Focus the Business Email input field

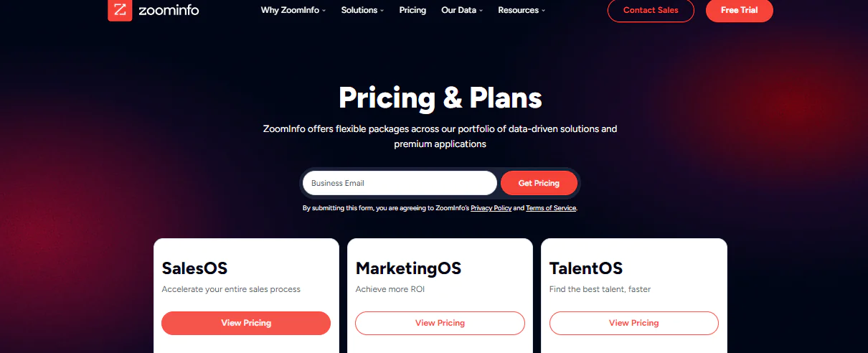[400, 183]
